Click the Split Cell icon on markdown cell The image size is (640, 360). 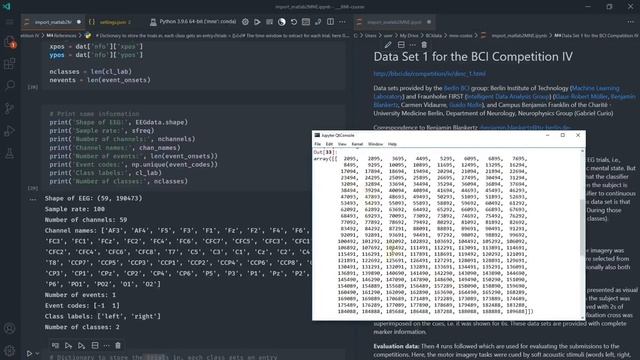tap(401, 44)
